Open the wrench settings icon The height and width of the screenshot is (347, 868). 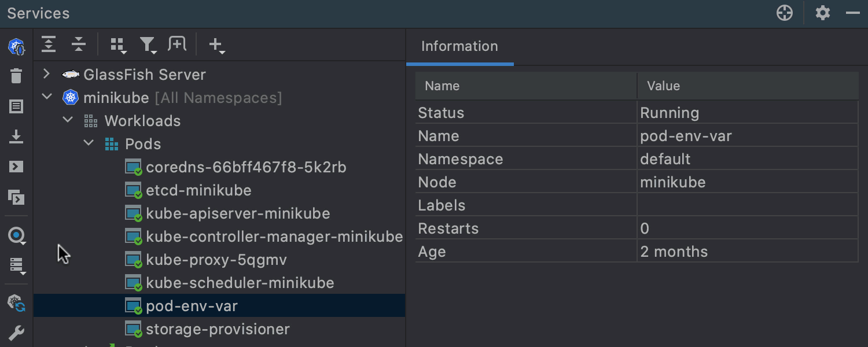pyautogui.click(x=16, y=333)
